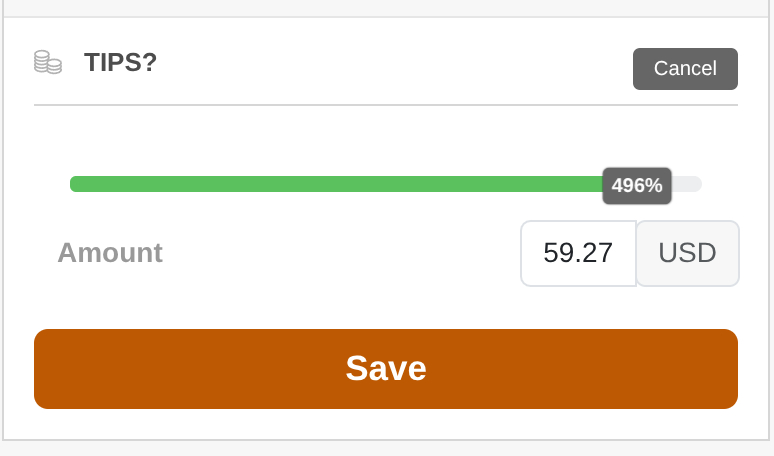Click the TIPS? section heading
Image resolution: width=774 pixels, height=456 pixels.
click(121, 62)
